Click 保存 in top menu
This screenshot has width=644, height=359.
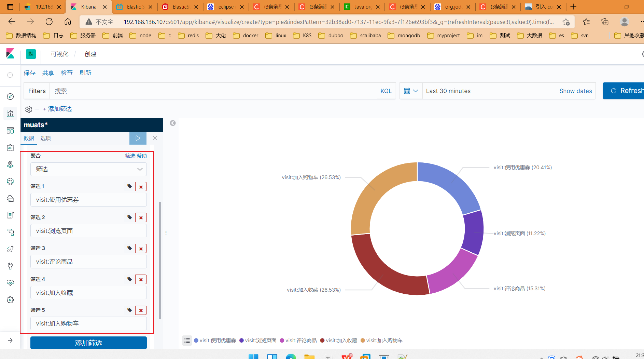[30, 73]
